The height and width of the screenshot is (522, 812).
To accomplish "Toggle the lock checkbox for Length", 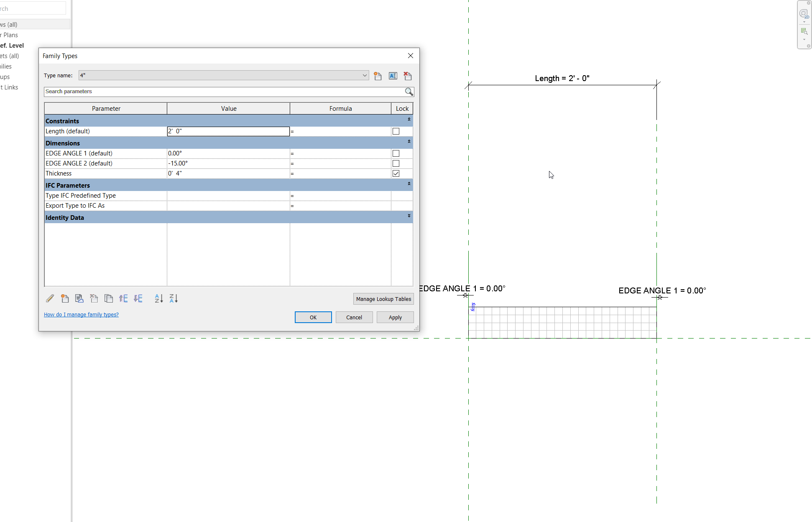I will (396, 131).
